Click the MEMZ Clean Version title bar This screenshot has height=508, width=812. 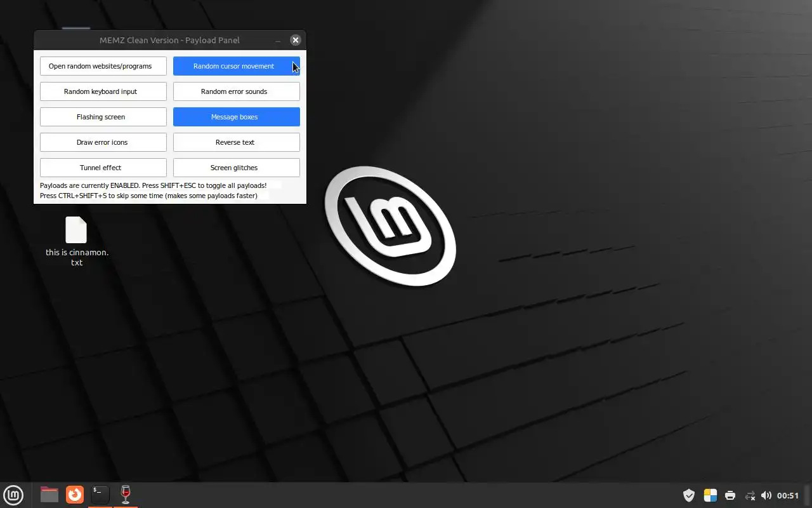[169, 40]
